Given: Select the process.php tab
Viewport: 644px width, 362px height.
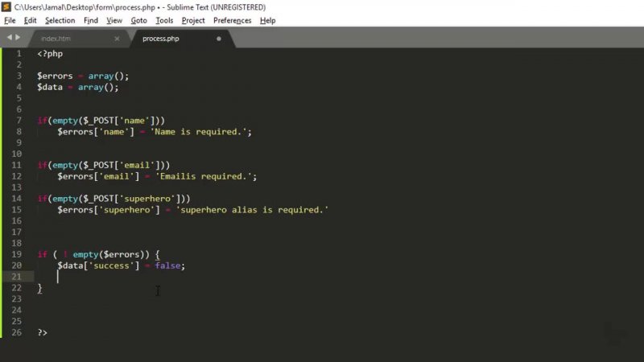Looking at the screenshot, I should [x=161, y=39].
